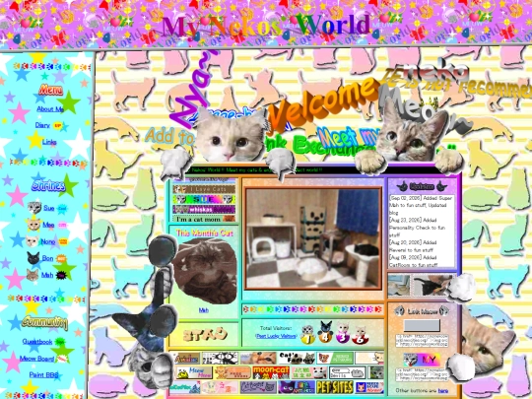Open the moon-cat link banner

pos(271,372)
